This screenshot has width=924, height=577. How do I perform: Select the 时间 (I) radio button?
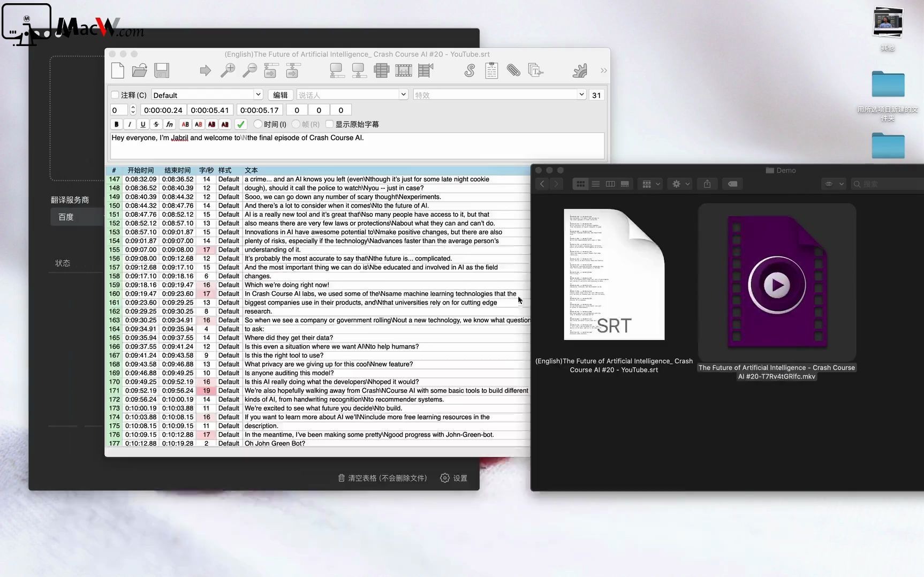tap(258, 124)
